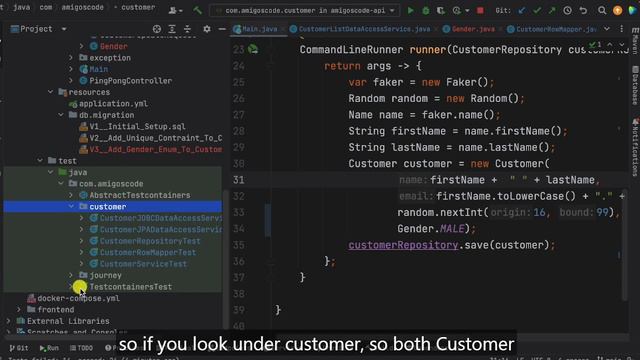Open the Database tool window on right stripe

635,85
